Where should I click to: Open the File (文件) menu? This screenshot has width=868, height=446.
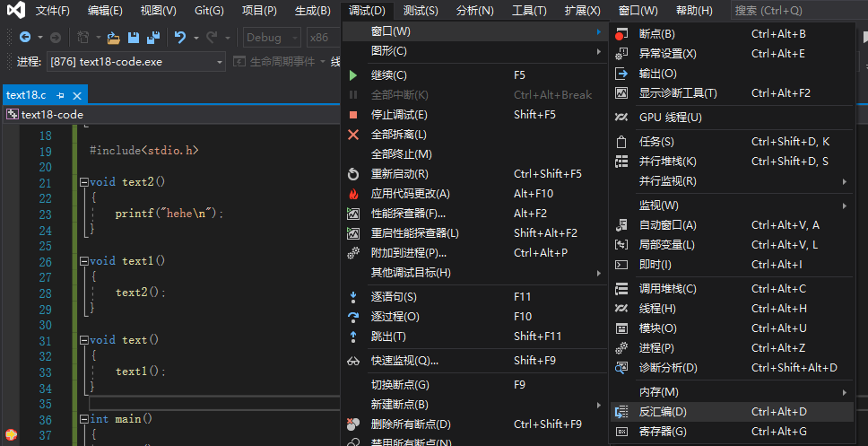click(x=53, y=11)
